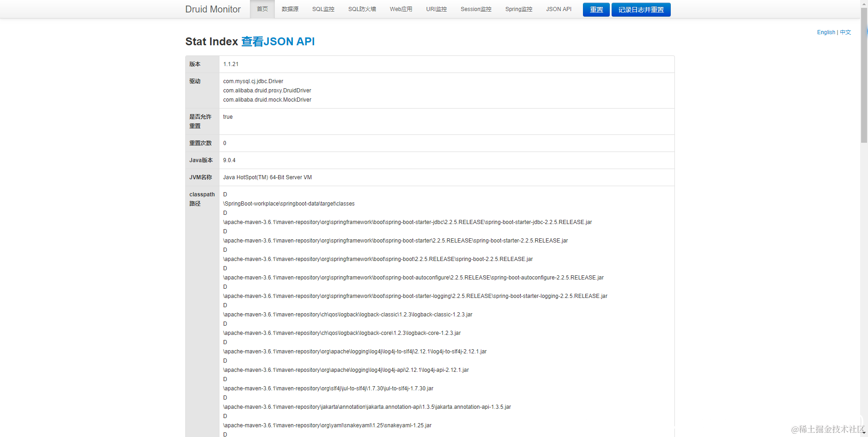Open the SQL监控 page
This screenshot has height=437, width=868.
click(x=323, y=9)
